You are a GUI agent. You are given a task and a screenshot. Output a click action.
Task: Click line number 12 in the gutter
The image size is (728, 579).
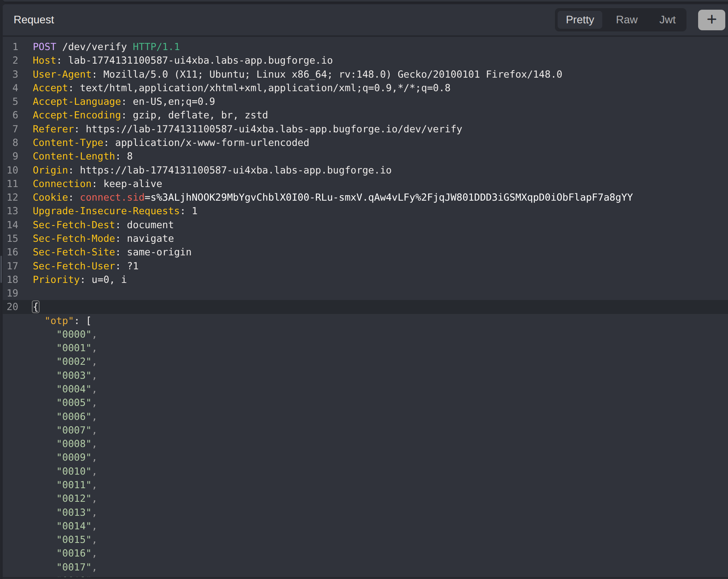pyautogui.click(x=12, y=197)
